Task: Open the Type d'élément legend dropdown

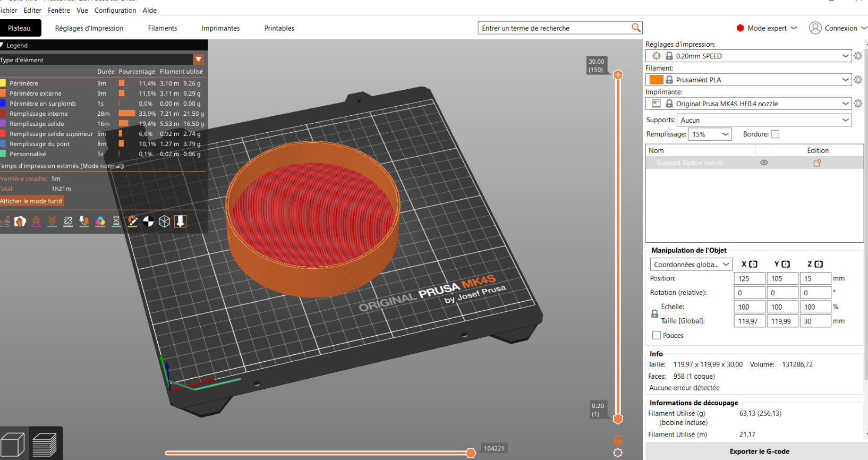Action: pos(198,59)
